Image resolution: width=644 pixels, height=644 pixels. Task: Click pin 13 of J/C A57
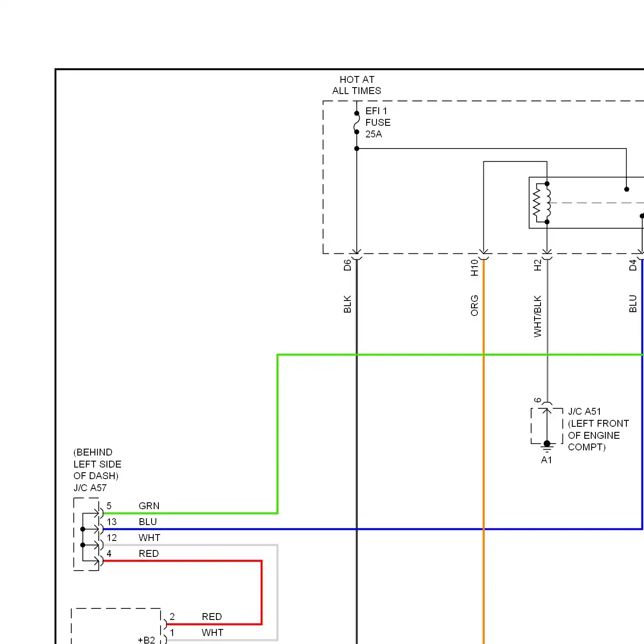click(112, 522)
